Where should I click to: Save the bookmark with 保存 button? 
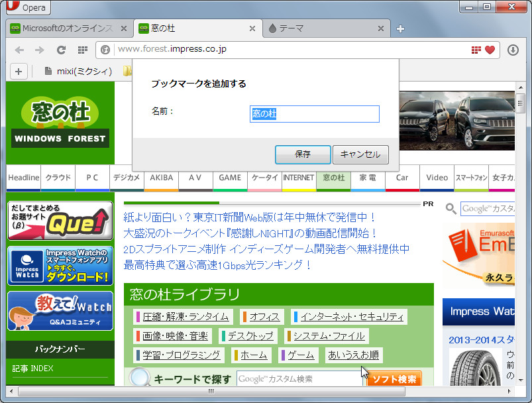pos(303,154)
